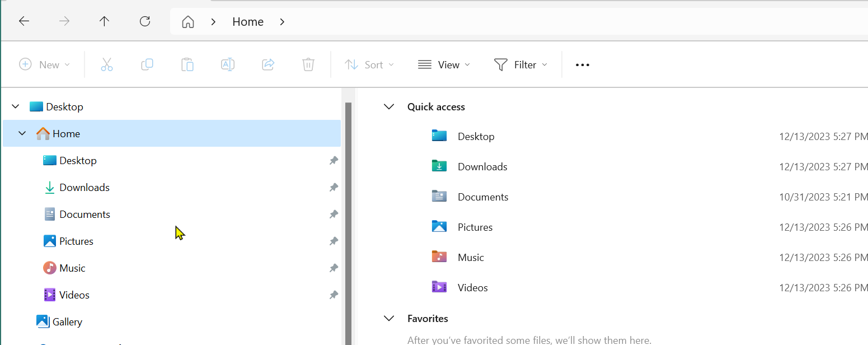Open the Filter menu
The width and height of the screenshot is (868, 345).
[520, 64]
